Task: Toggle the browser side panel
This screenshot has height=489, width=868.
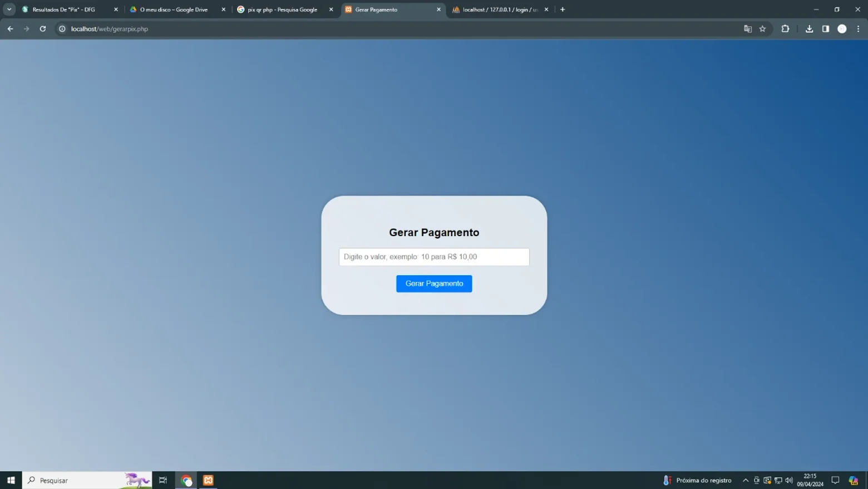Action: tap(826, 29)
